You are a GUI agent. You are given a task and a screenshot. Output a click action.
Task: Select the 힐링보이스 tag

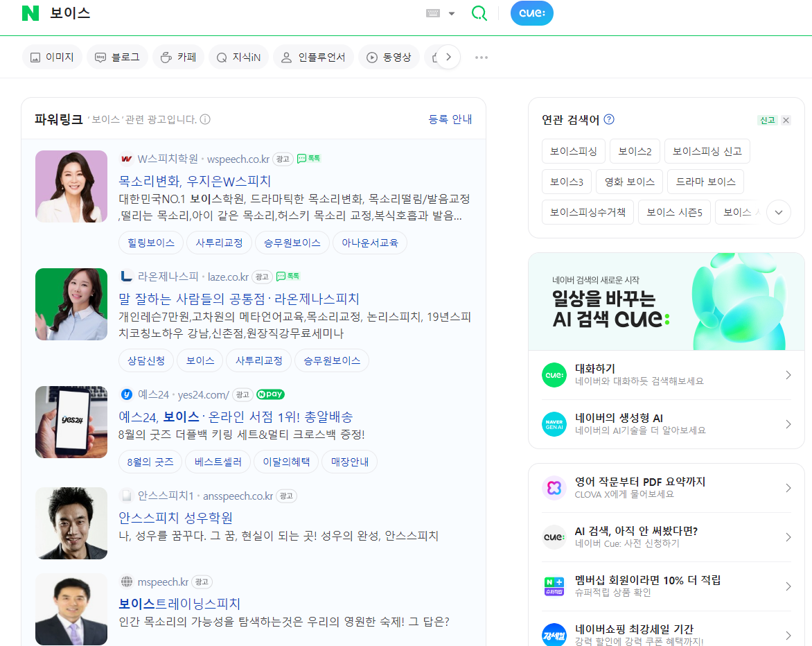(151, 243)
